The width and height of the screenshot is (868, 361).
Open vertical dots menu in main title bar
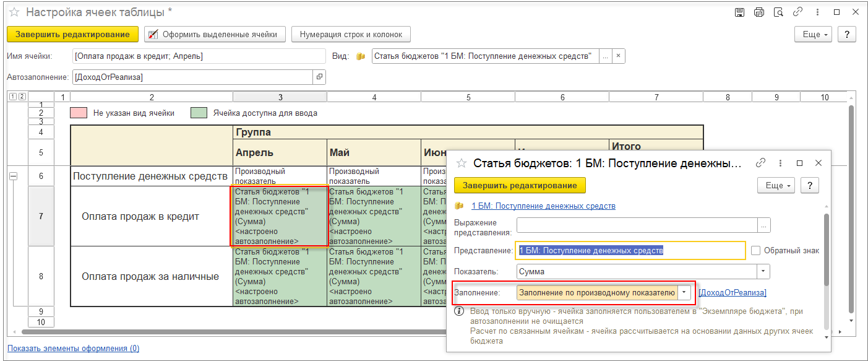coord(817,12)
